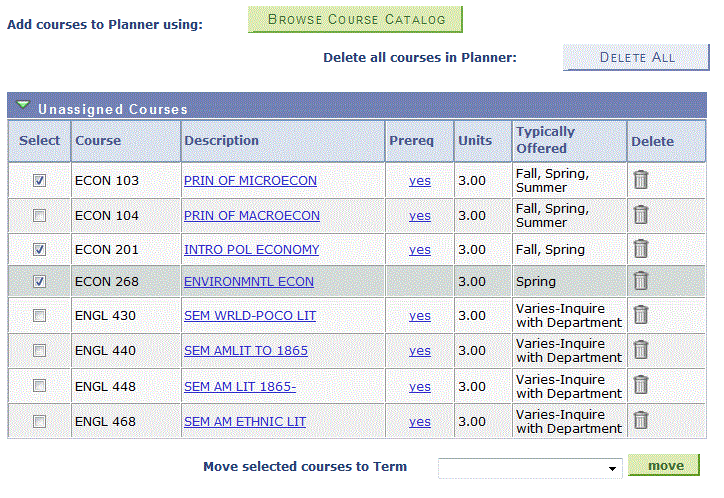Viewport: 724px width, 498px height.
Task: Open PRIN OF MICROECON course description link
Action: 250,181
